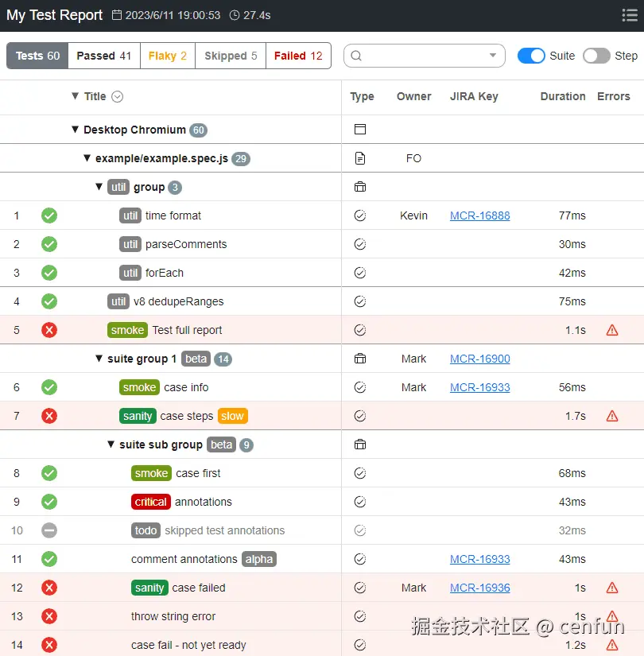Click into the search input field
This screenshot has height=656, width=644.
[424, 56]
